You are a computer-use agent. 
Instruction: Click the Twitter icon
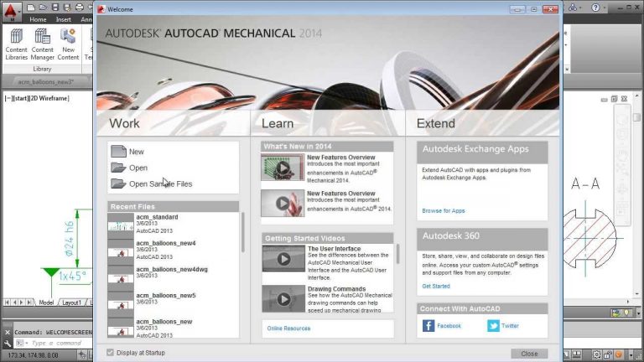493,325
